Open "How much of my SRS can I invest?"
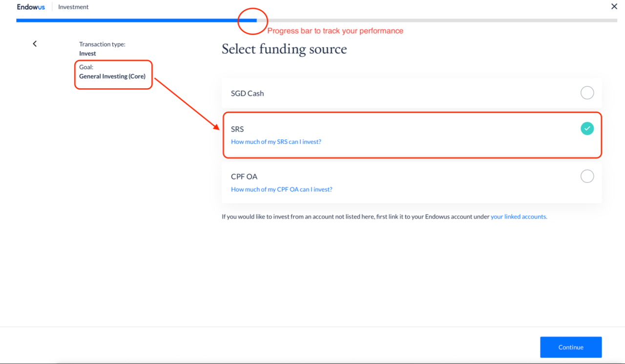 [276, 142]
